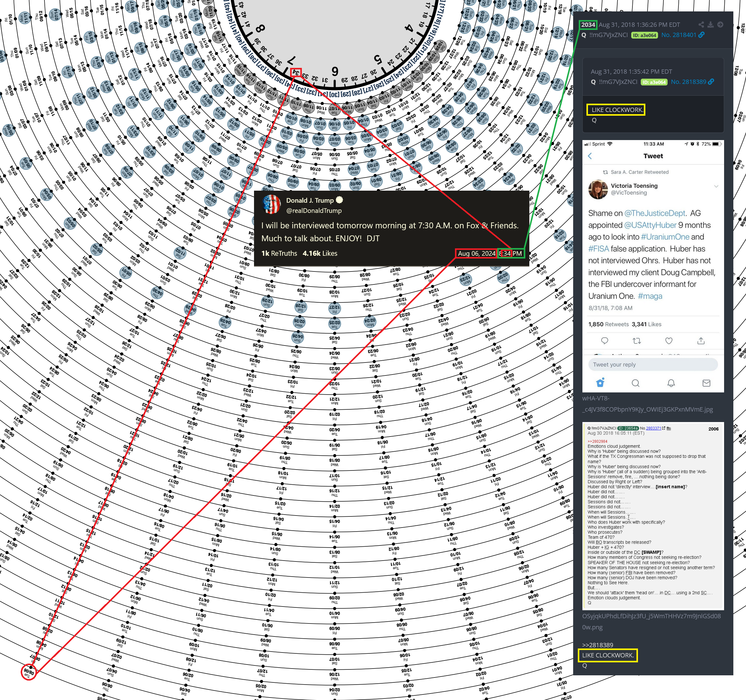Click the retweeted-by icon beside Sara A. Carter

(605, 172)
